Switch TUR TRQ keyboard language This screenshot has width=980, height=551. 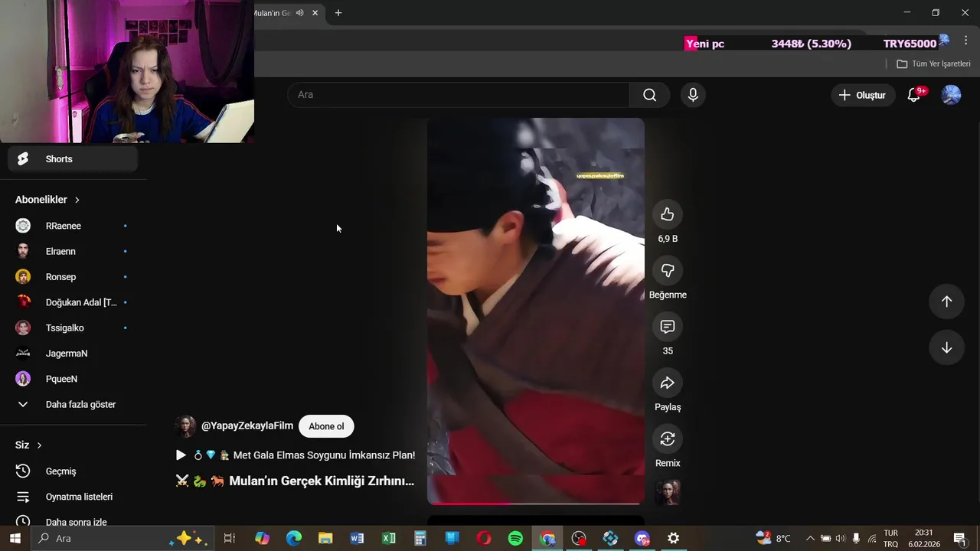(891, 539)
